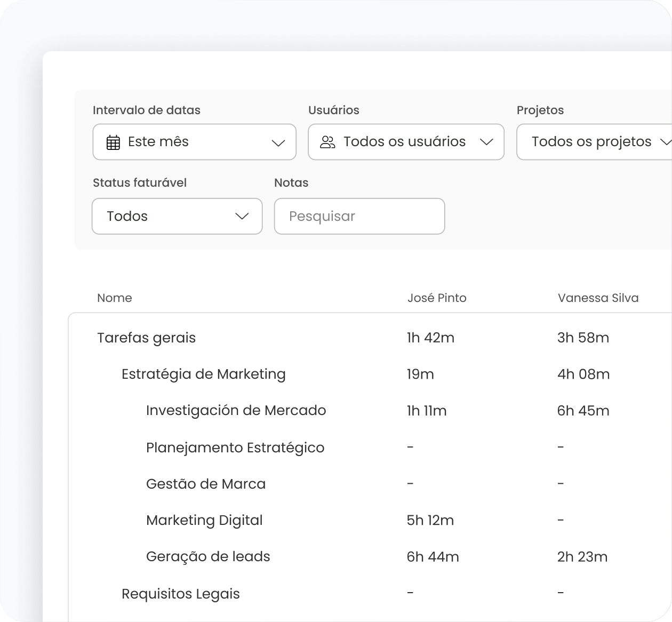The image size is (672, 622).
Task: Click José Pinto's 5h 12m Marketing Digital entry
Action: pos(430,521)
